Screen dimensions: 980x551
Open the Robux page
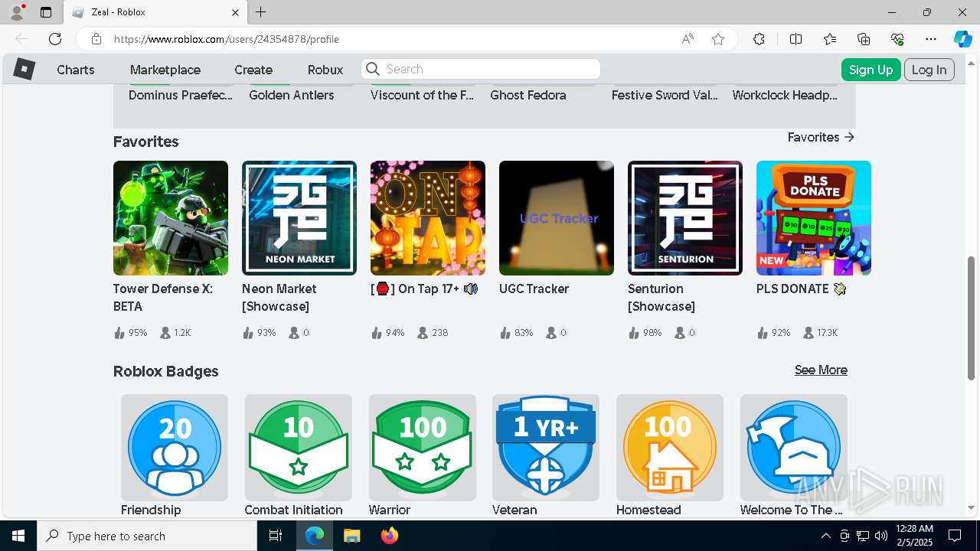click(325, 70)
